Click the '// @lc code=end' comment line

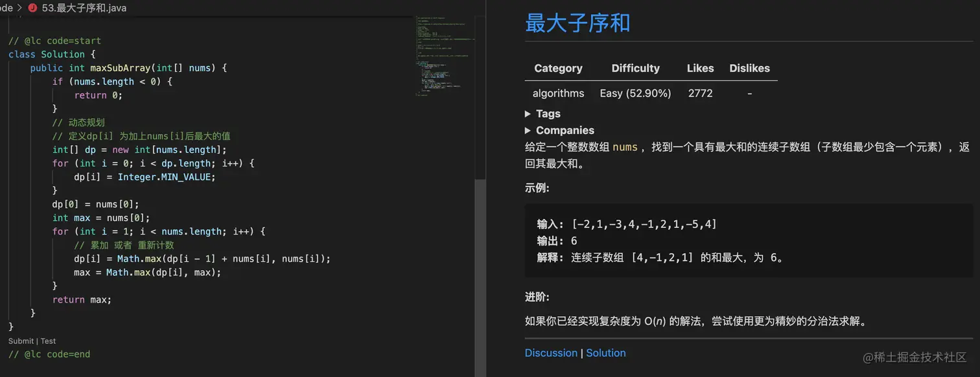(x=49, y=354)
